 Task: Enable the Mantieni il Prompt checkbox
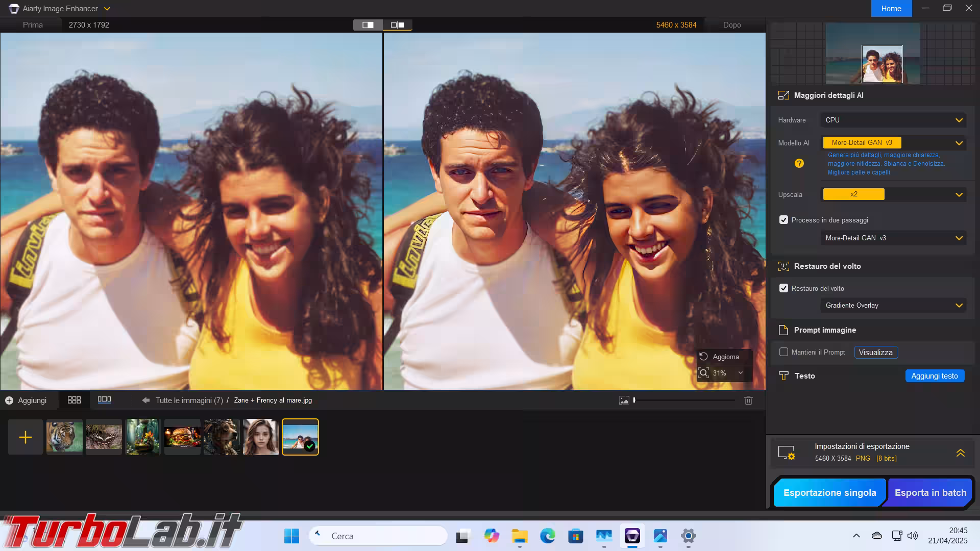783,352
